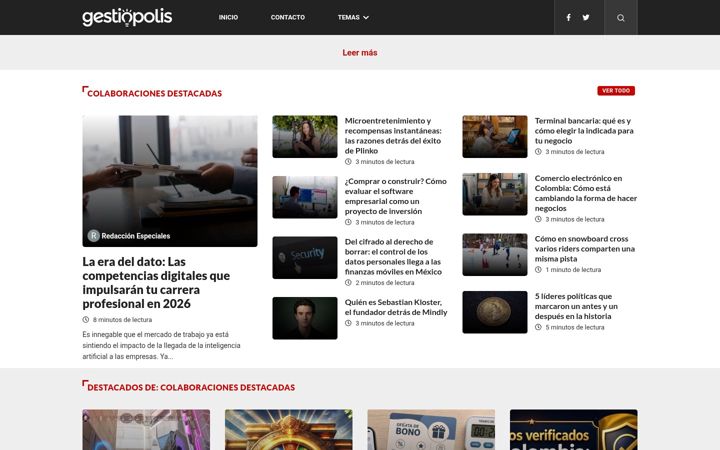Open the golden slot machine card image
Viewport: 720px width, 450px height.
click(289, 430)
